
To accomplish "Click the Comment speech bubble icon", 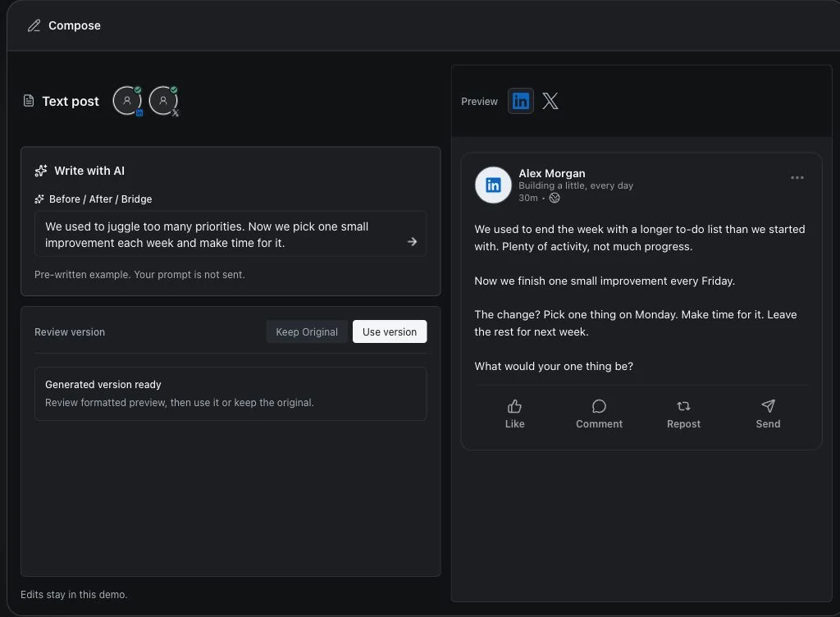I will click(x=599, y=406).
